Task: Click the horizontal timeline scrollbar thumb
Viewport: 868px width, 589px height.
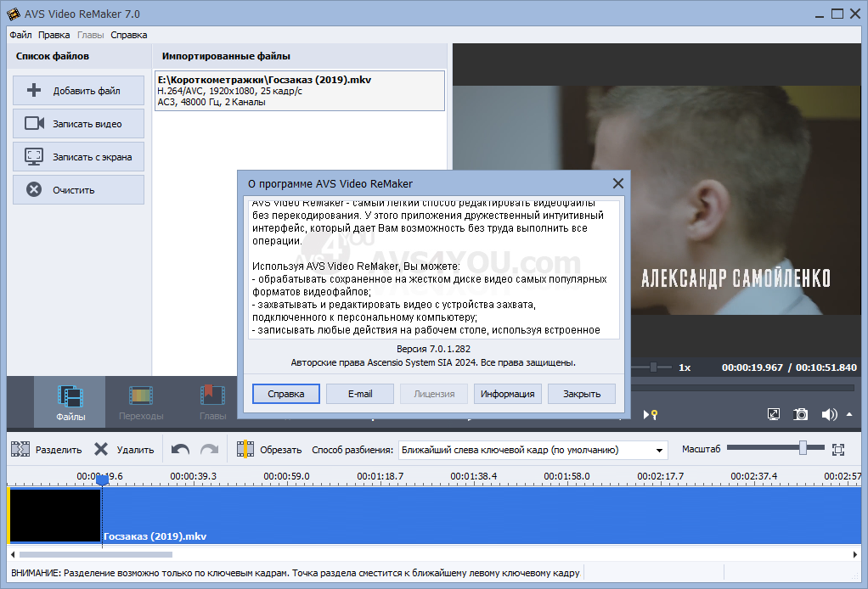Action: point(96,554)
